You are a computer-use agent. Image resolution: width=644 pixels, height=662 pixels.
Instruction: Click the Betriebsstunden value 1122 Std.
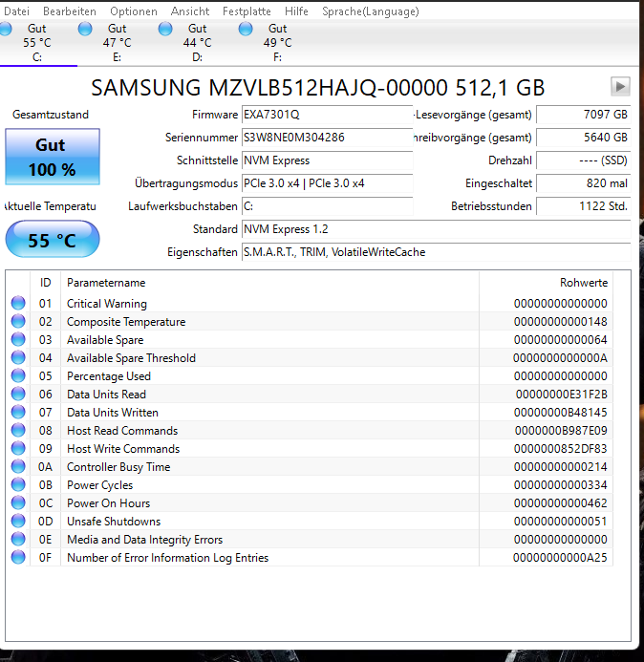tap(584, 206)
